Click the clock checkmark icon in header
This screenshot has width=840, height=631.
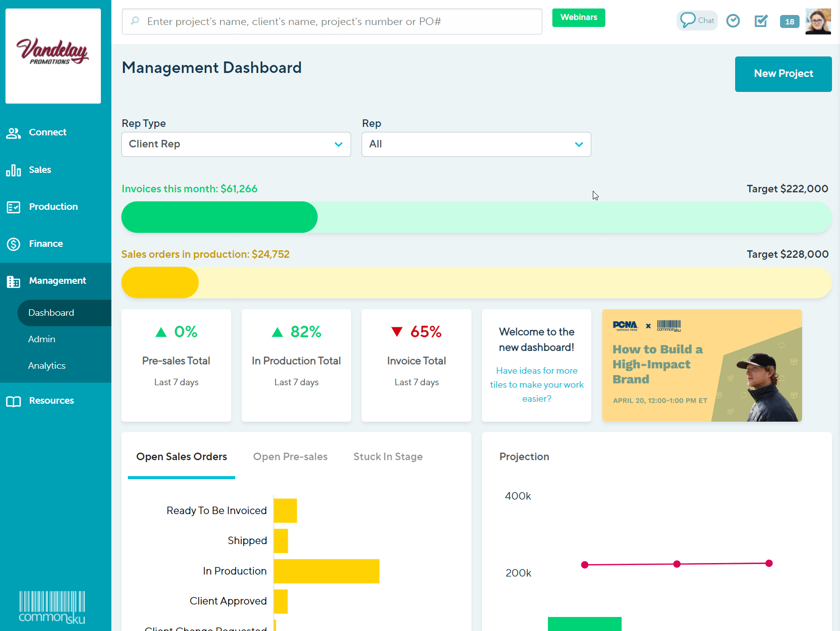[x=733, y=21]
